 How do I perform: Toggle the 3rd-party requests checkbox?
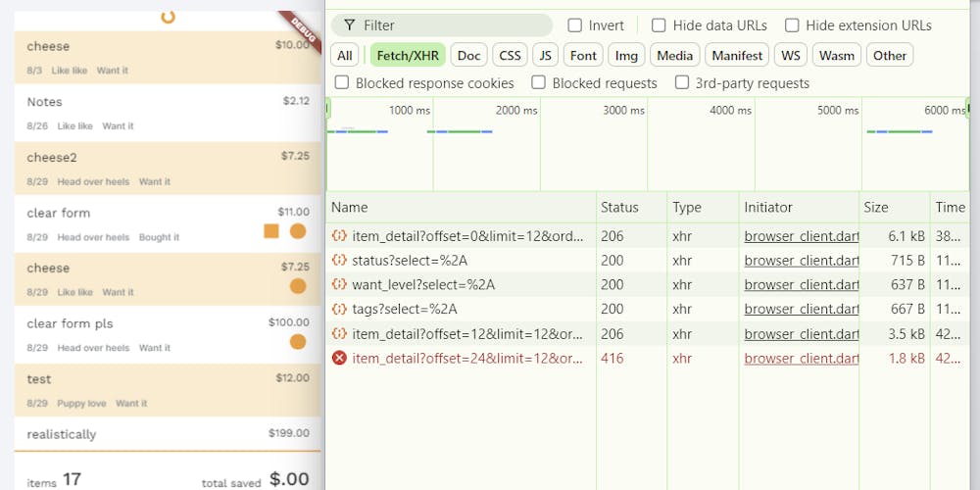682,83
